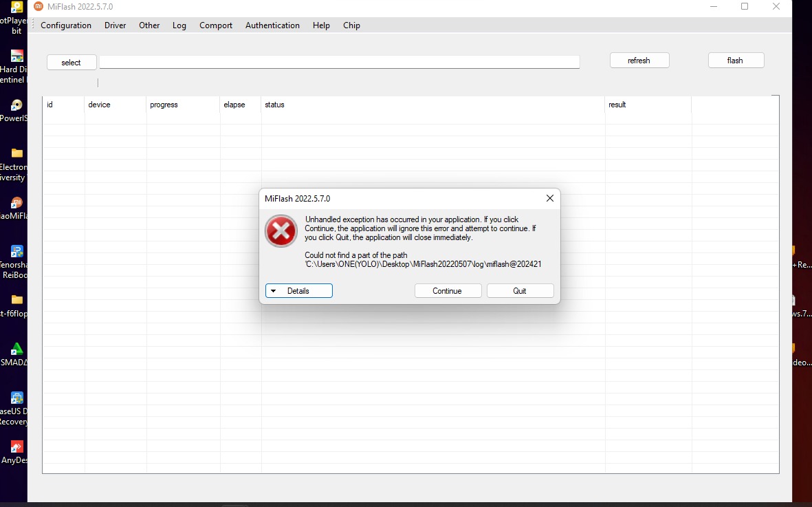812x507 pixels.
Task: Launch the AnyDesk desktop icon
Action: point(17,446)
